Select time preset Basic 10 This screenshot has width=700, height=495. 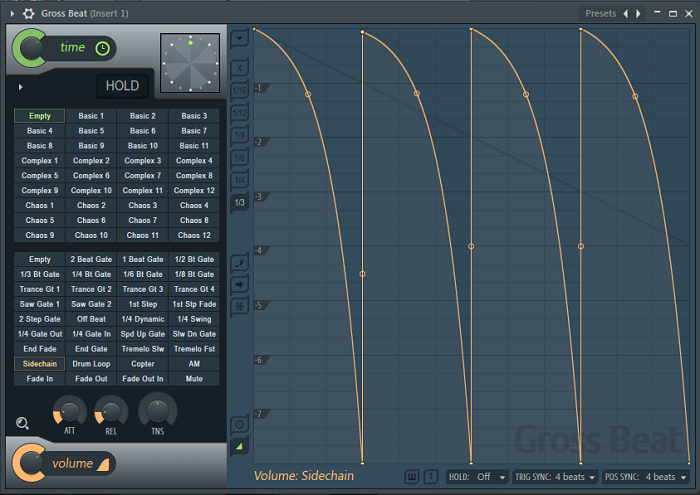click(143, 146)
